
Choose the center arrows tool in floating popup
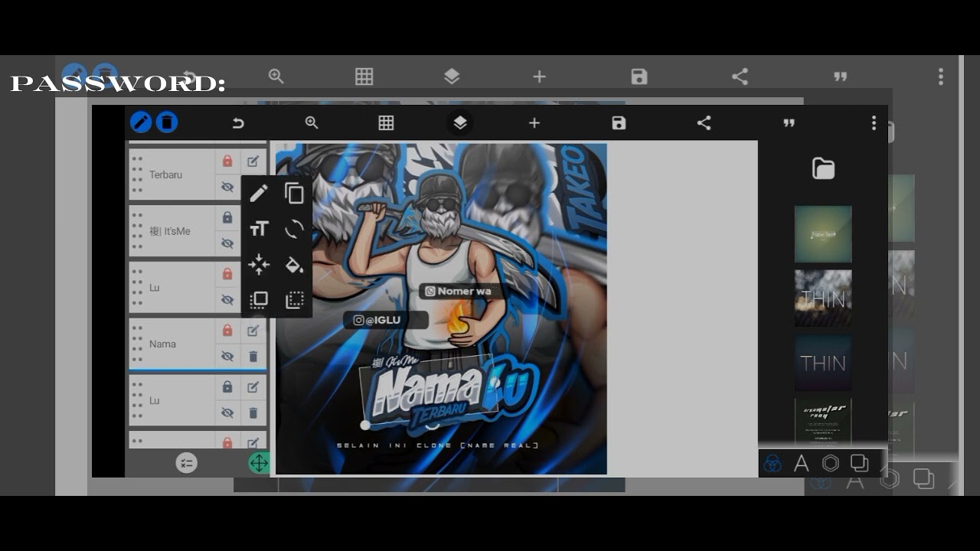point(259,265)
